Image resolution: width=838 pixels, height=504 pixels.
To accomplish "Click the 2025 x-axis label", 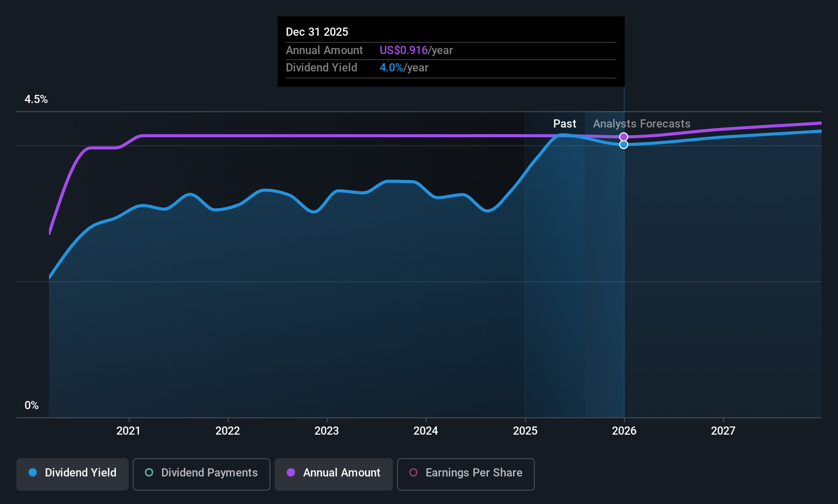I will coord(525,431).
